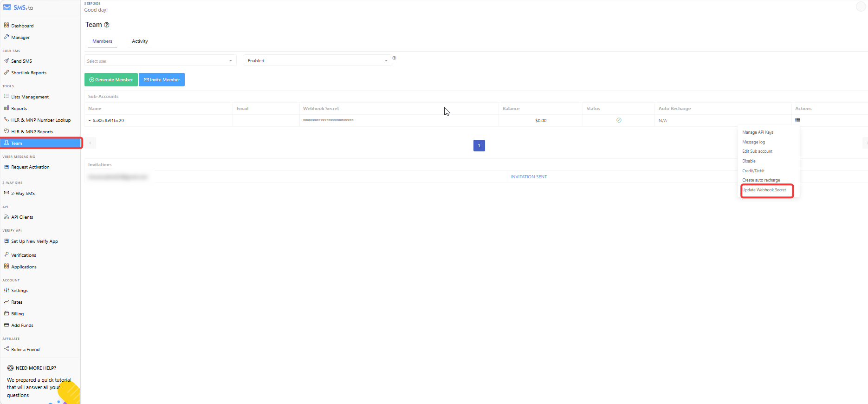Click the Applications grid icon
The height and width of the screenshot is (404, 868).
point(6,266)
